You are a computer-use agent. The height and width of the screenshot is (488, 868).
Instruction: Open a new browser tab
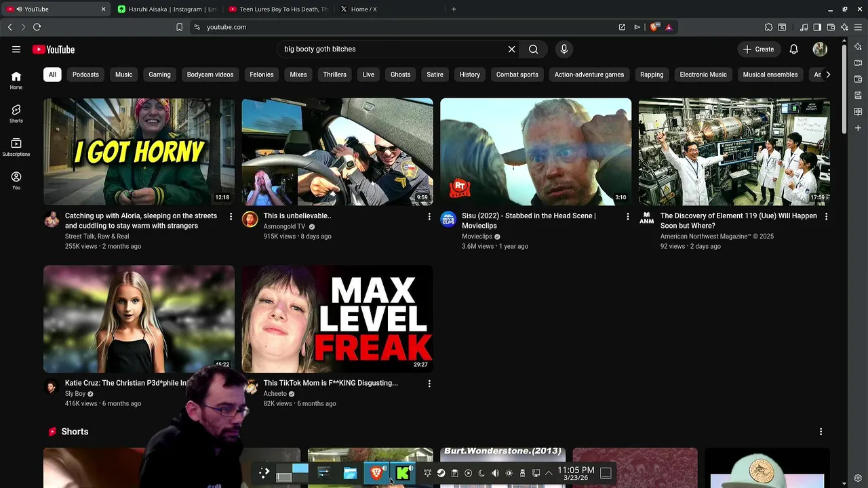click(454, 9)
